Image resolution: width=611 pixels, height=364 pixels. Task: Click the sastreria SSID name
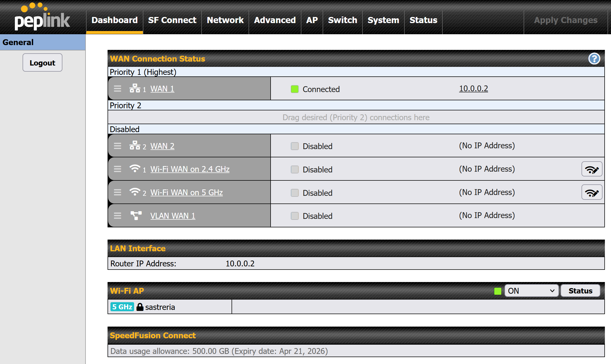tap(160, 307)
